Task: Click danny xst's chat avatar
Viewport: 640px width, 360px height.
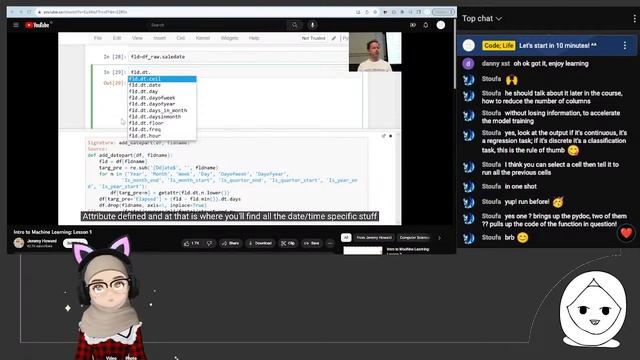Action: tap(468, 64)
